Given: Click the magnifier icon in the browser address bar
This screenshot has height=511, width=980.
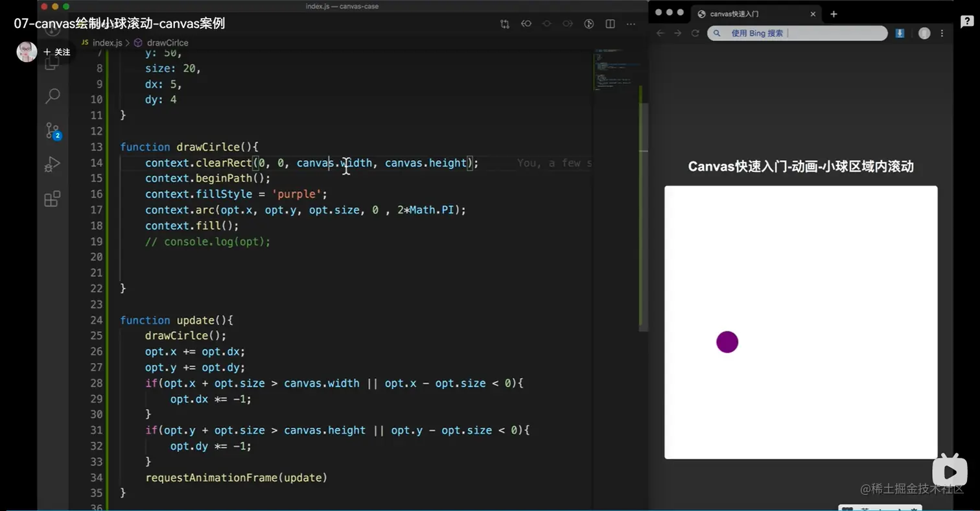Looking at the screenshot, I should 717,33.
